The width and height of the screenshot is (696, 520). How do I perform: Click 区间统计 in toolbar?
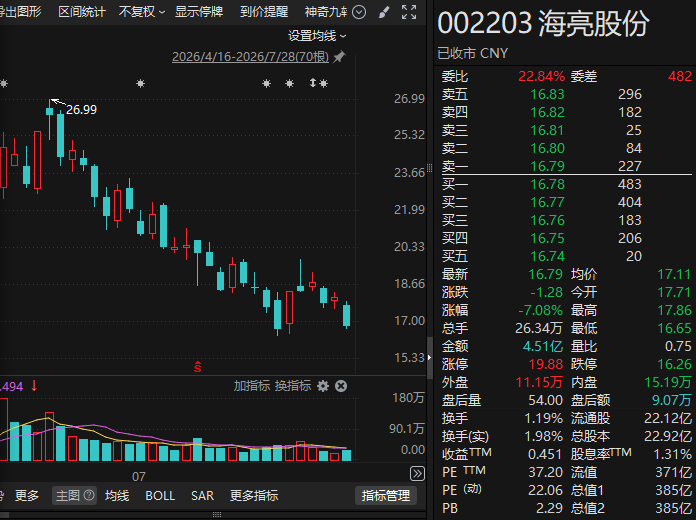click(x=82, y=12)
